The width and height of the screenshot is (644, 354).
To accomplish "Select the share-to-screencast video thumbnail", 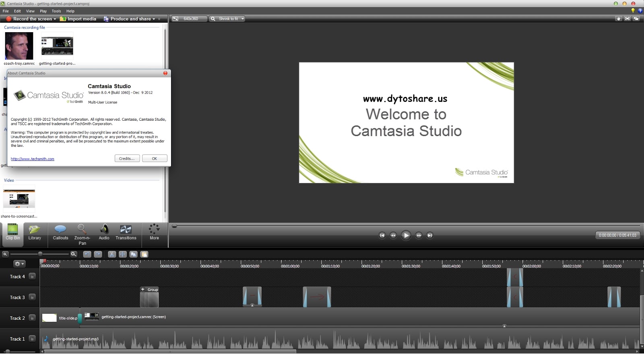I will coord(19,199).
